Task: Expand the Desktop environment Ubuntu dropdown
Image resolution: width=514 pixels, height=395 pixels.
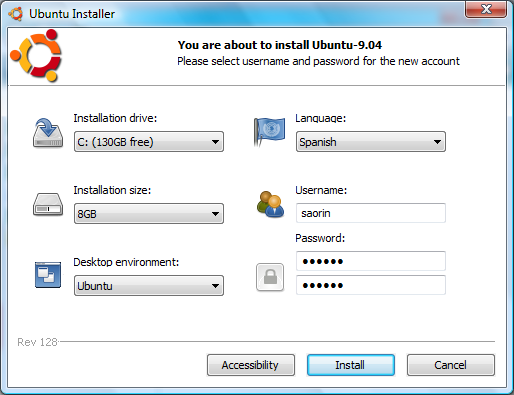Action: pos(149,286)
